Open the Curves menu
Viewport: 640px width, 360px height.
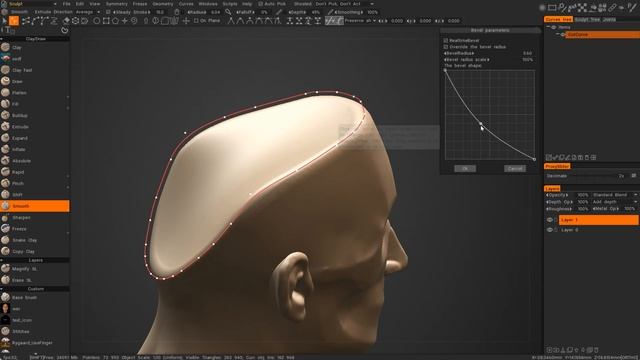(x=186, y=4)
